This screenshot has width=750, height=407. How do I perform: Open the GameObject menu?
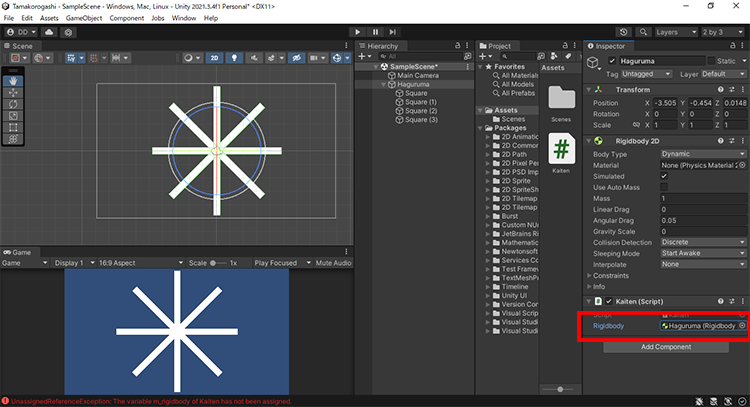click(x=83, y=18)
